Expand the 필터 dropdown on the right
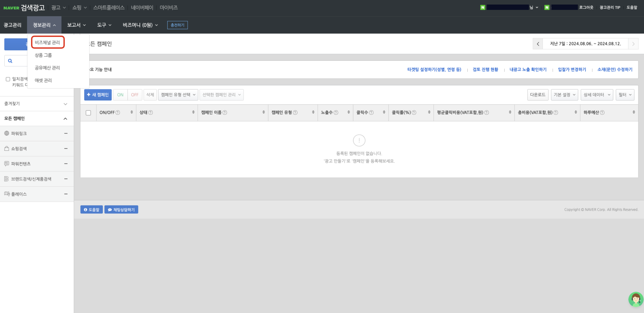Screen dimensions: 644x313 pyautogui.click(x=625, y=94)
